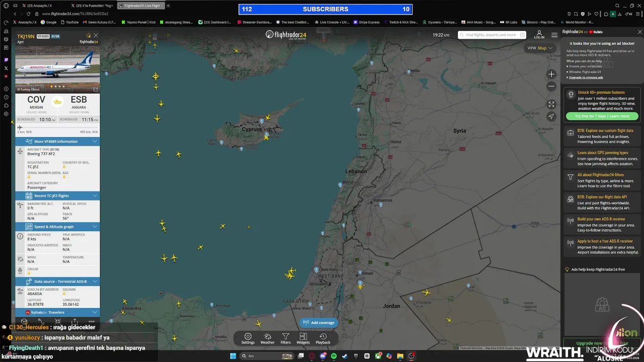The image size is (644, 362).
Task: Toggle fullscreen map view
Action: click(551, 104)
